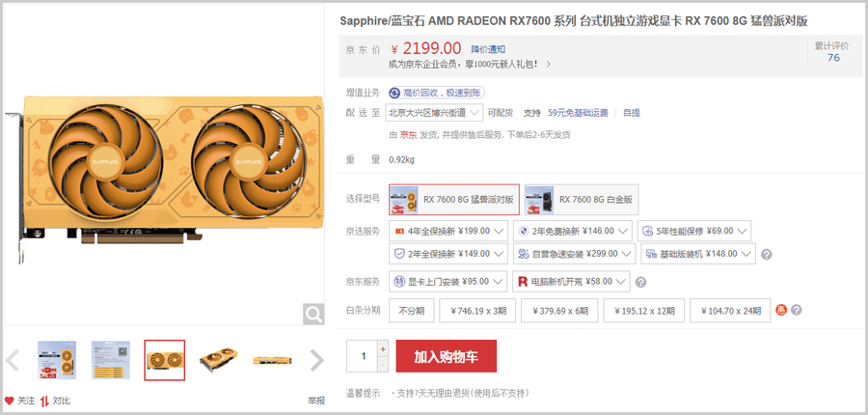Screen dimensions: 868x415
Task: Show previous thumbnails with left arrow
Action: point(13,361)
